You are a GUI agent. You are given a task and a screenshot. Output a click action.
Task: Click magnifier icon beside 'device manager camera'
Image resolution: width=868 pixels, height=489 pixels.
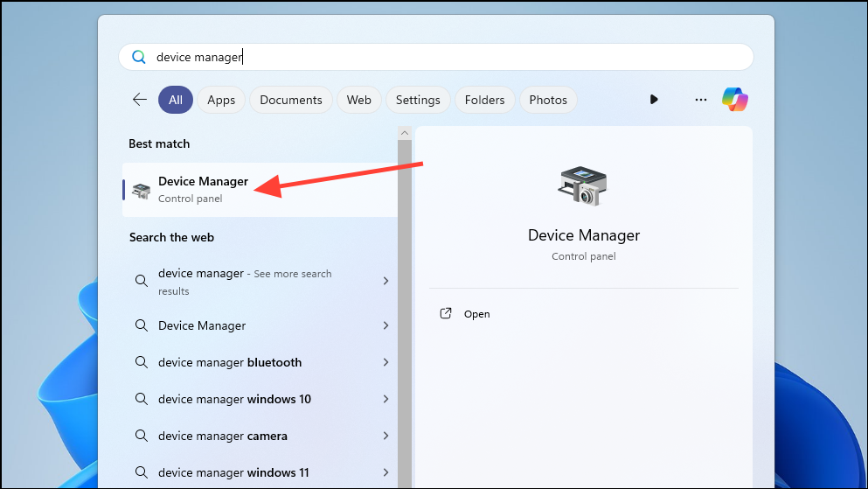coord(141,436)
